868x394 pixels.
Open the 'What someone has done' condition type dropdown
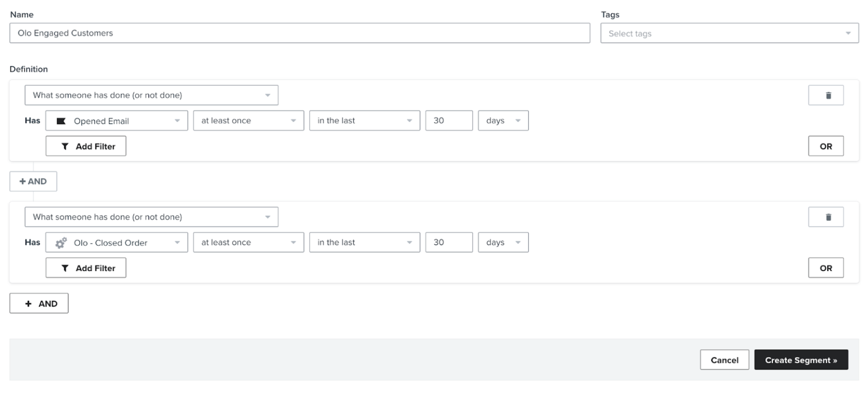pyautogui.click(x=150, y=95)
